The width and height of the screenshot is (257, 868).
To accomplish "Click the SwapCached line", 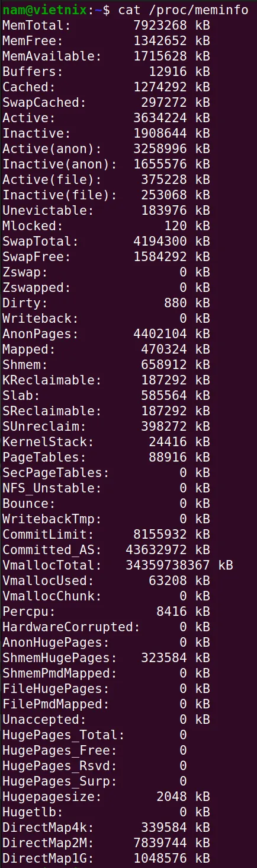I will point(106,102).
